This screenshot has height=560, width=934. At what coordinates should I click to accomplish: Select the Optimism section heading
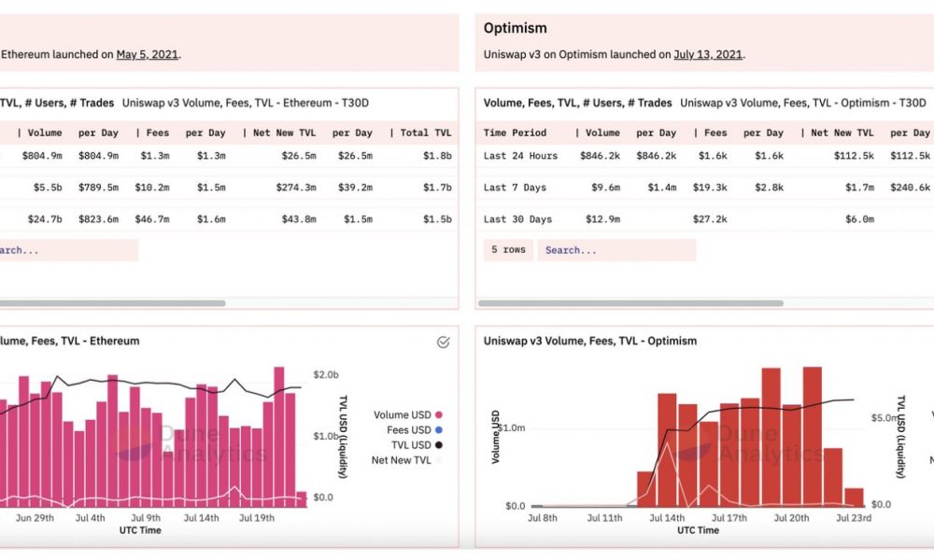click(516, 28)
